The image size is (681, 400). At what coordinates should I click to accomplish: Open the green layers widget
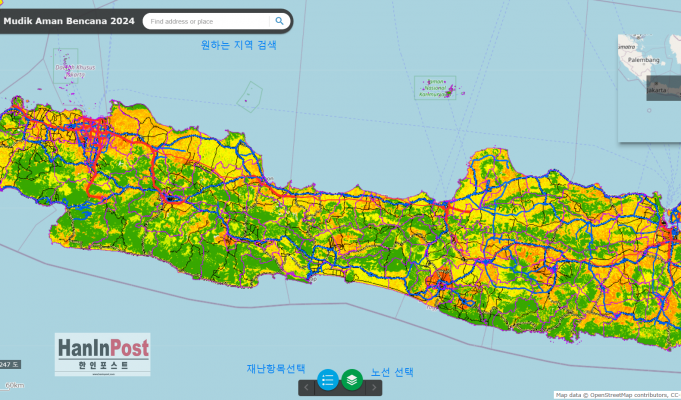tap(352, 380)
